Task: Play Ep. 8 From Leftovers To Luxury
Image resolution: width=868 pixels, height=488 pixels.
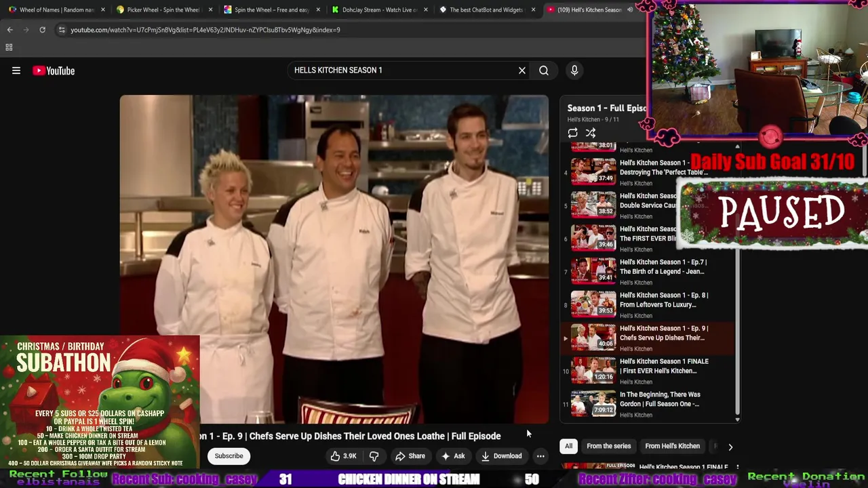Action: click(x=664, y=300)
